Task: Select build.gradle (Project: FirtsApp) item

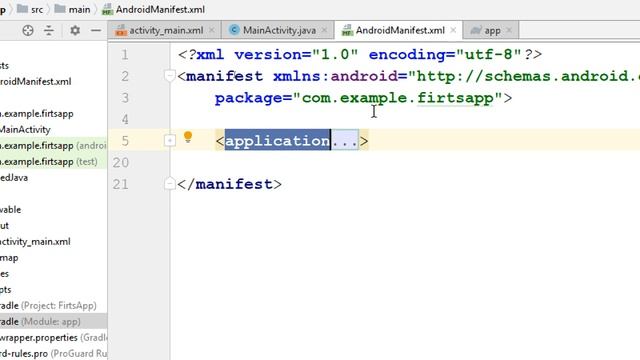Action: click(48, 306)
